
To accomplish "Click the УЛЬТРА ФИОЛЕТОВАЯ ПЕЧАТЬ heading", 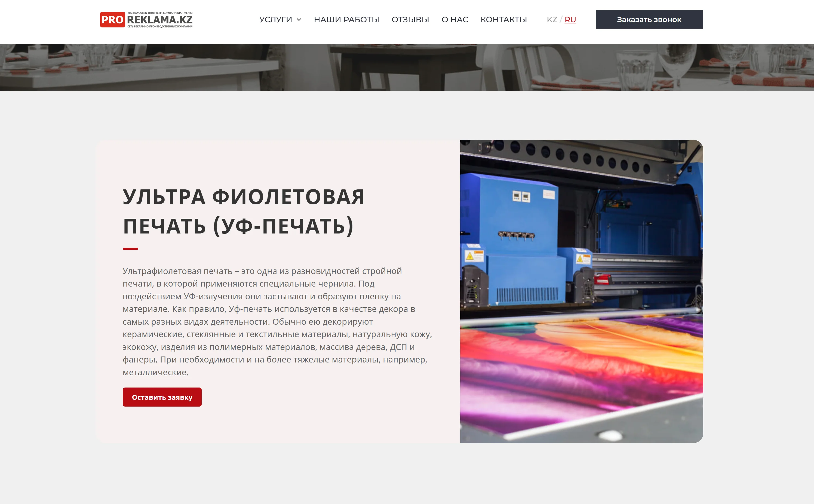I will (243, 211).
